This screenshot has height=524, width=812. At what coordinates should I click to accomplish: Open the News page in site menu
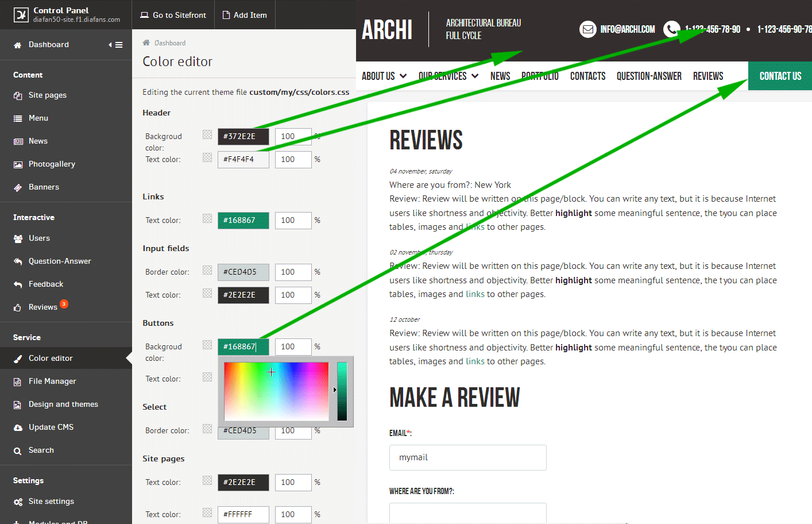[500, 76]
